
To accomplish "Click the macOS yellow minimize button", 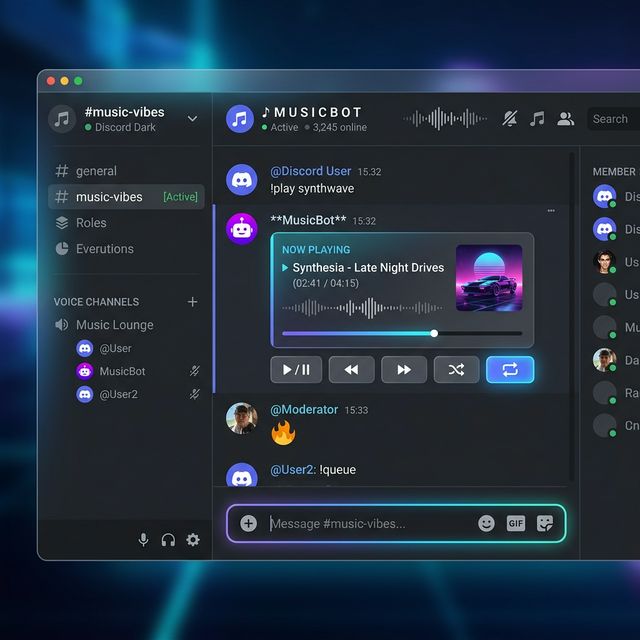I will tap(64, 81).
